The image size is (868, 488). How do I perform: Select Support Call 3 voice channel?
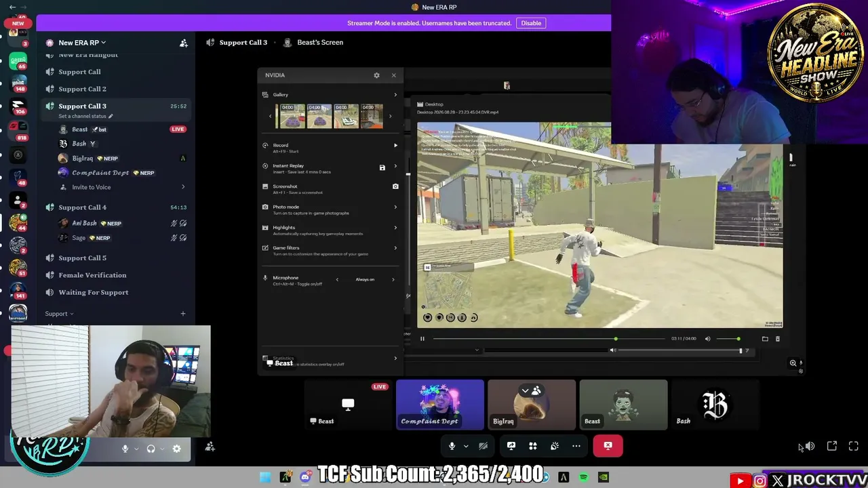[x=82, y=106]
